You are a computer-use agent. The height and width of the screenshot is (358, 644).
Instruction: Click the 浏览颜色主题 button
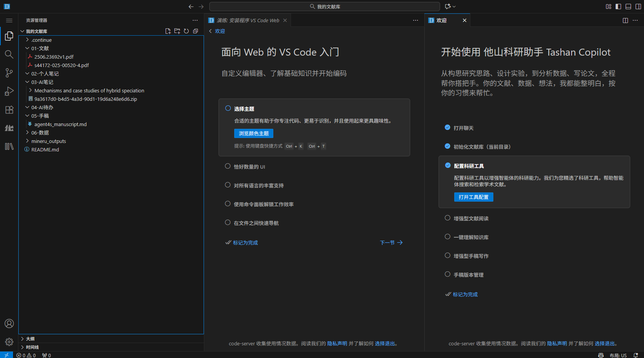click(x=253, y=133)
